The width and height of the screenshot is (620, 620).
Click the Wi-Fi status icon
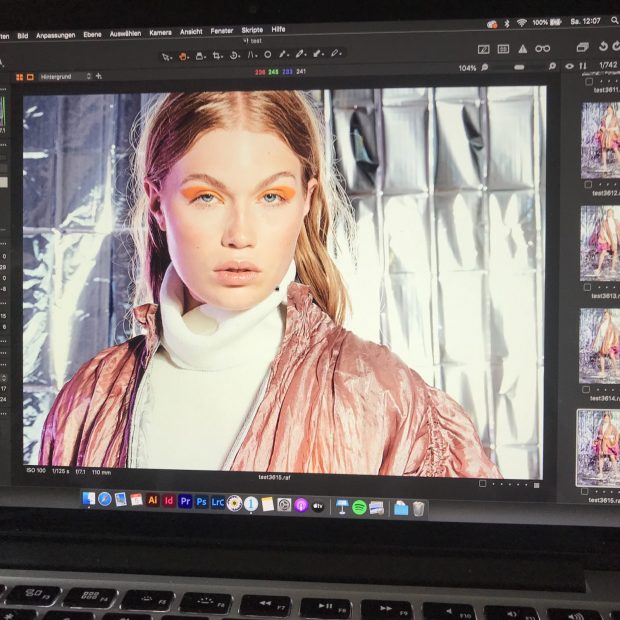coord(522,23)
